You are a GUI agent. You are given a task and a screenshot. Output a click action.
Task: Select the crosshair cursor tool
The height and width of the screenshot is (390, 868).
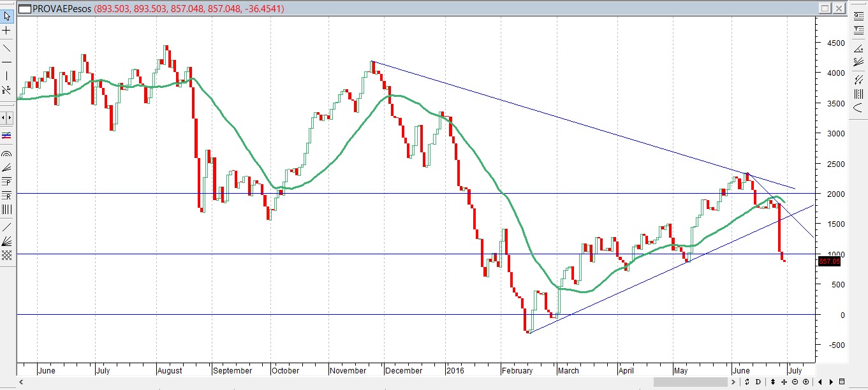coord(7,31)
